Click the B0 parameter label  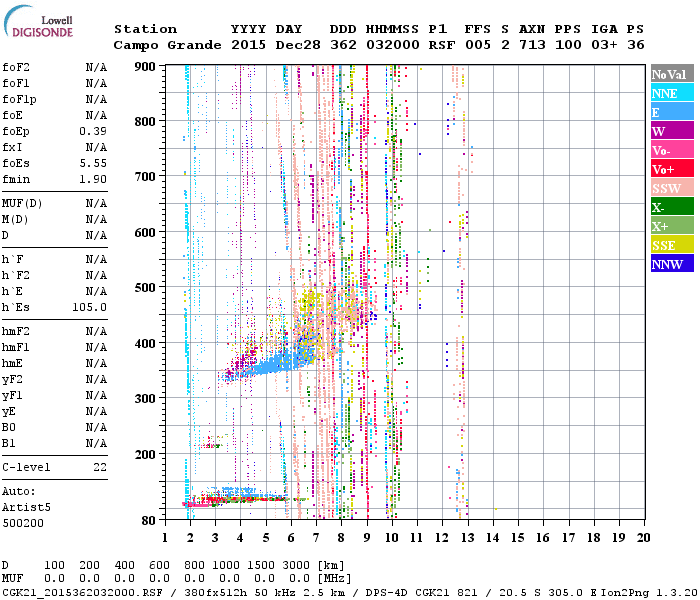(9, 428)
